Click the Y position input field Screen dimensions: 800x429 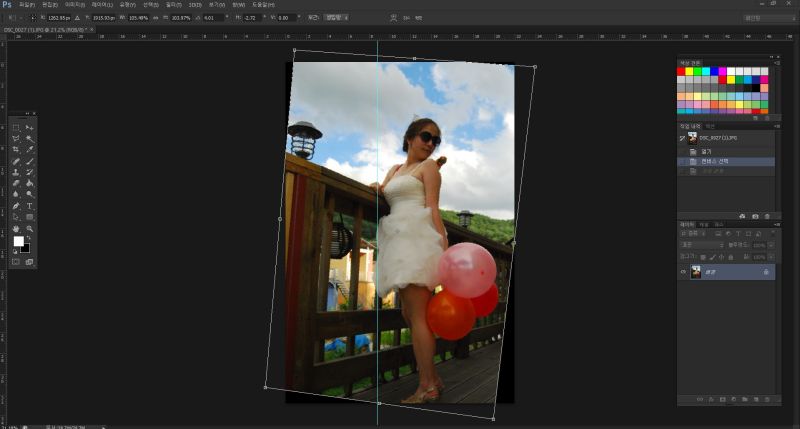tap(104, 18)
